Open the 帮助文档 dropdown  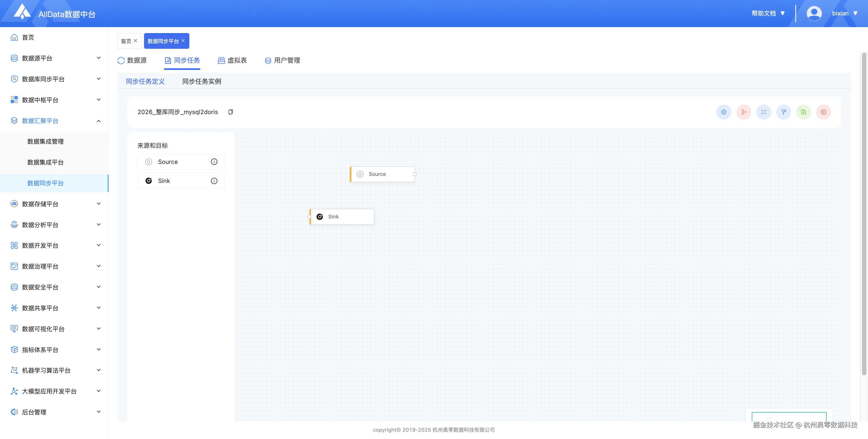(768, 14)
